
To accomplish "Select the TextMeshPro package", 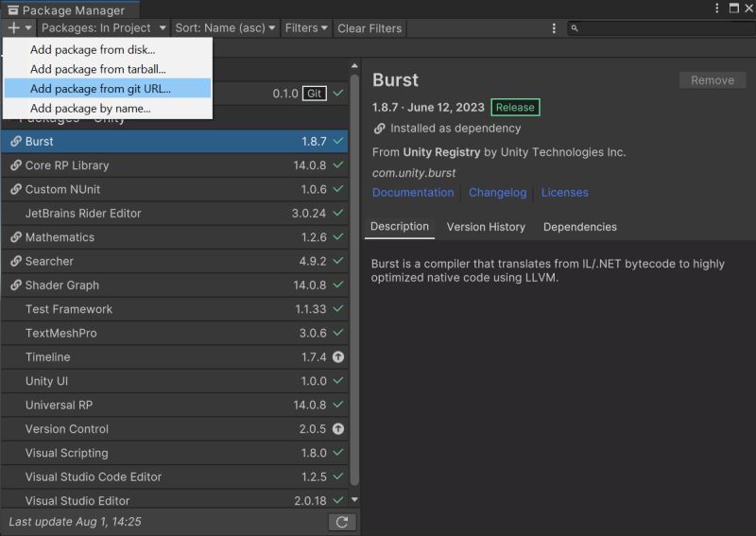I will (175, 333).
